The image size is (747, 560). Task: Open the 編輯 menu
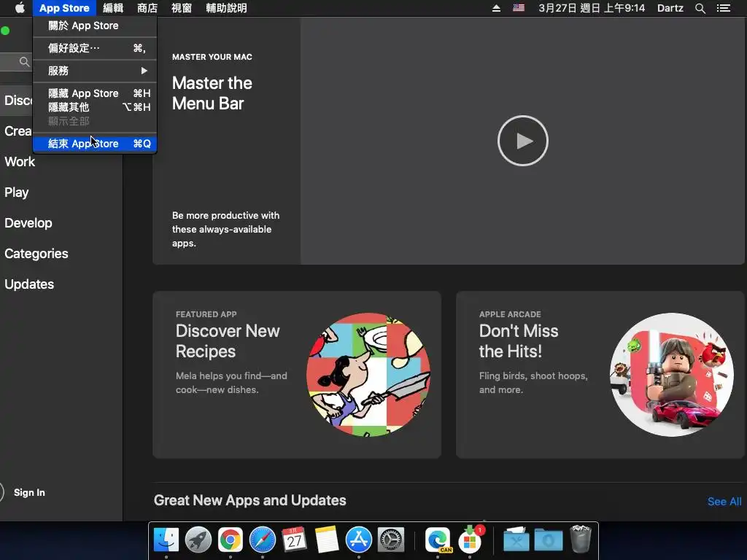pos(113,8)
